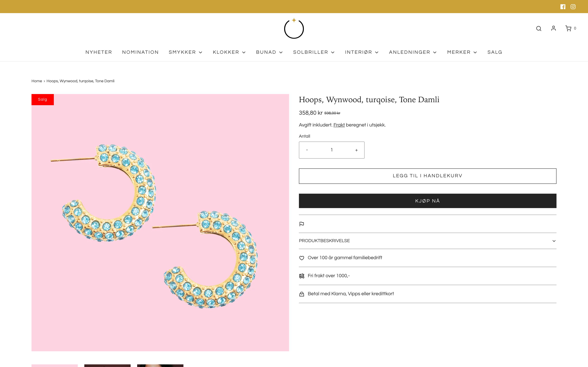This screenshot has height=367, width=588.
Task: Open the Smykker dropdown menu
Action: pos(185,52)
